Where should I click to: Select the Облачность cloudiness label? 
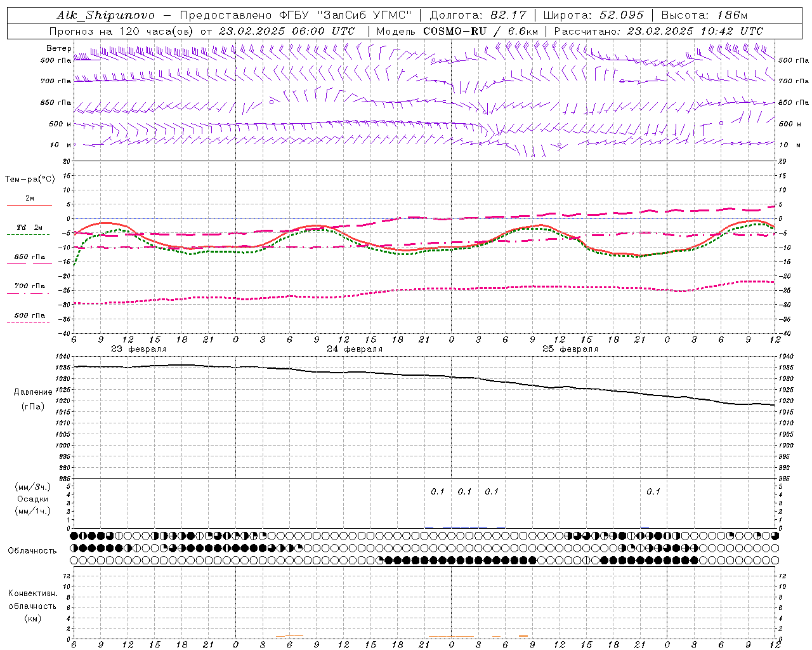pyautogui.click(x=32, y=551)
